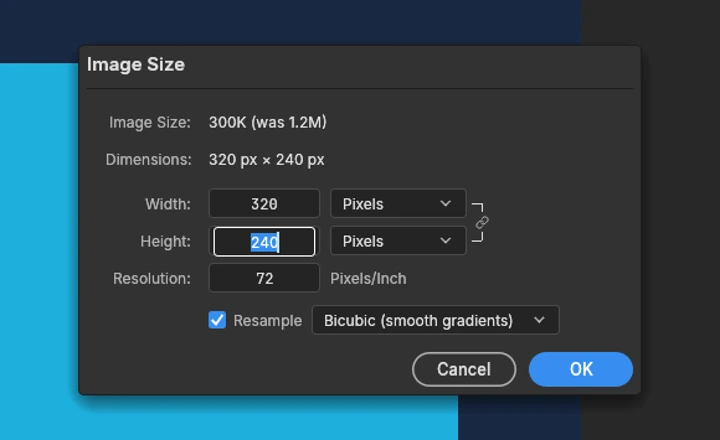Select the Resolution field showing 72
The width and height of the screenshot is (720, 440).
coord(264,278)
